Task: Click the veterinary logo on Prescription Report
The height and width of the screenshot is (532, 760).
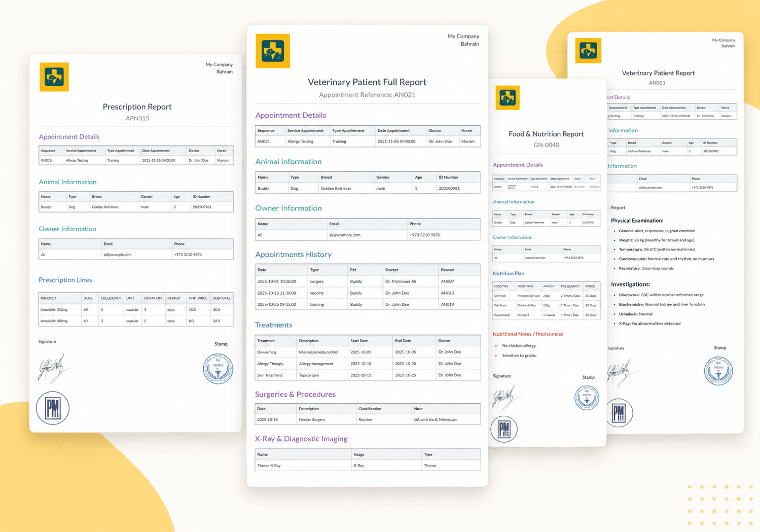Action: click(x=54, y=77)
